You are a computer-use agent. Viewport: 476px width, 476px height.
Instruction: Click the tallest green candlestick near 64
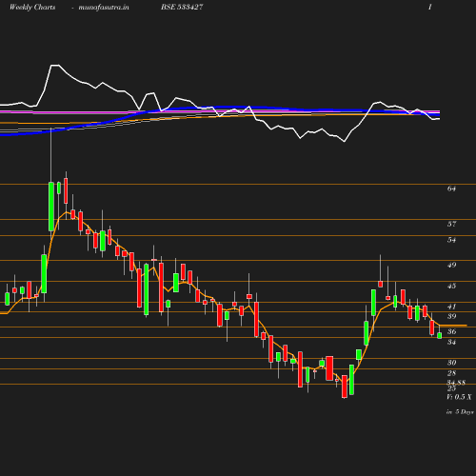[x=51, y=207]
